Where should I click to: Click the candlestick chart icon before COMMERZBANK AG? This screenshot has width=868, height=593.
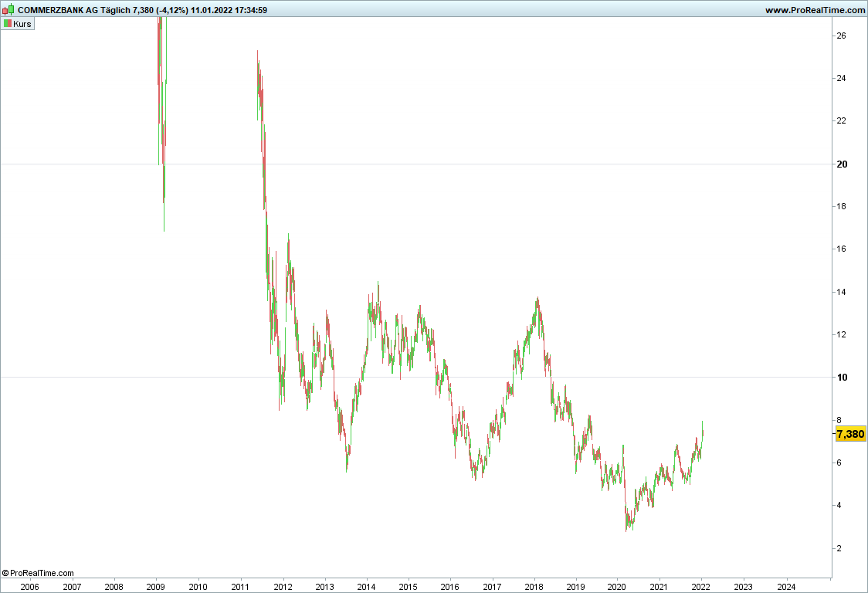point(8,8)
